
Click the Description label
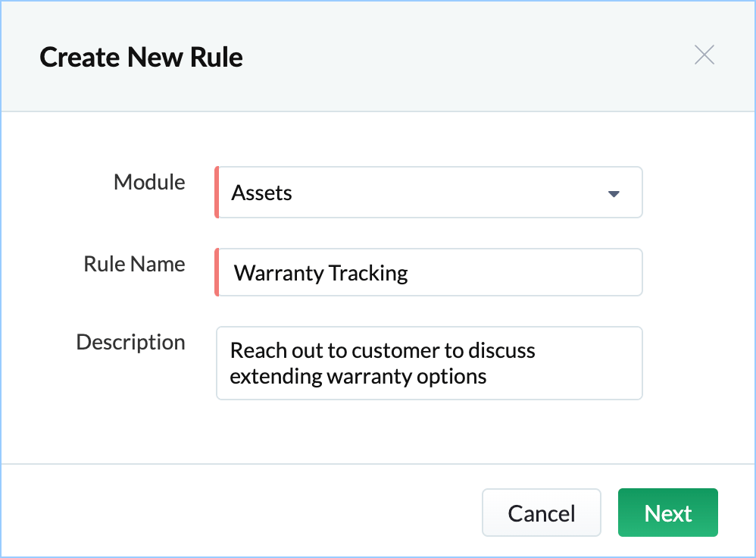[x=130, y=342]
